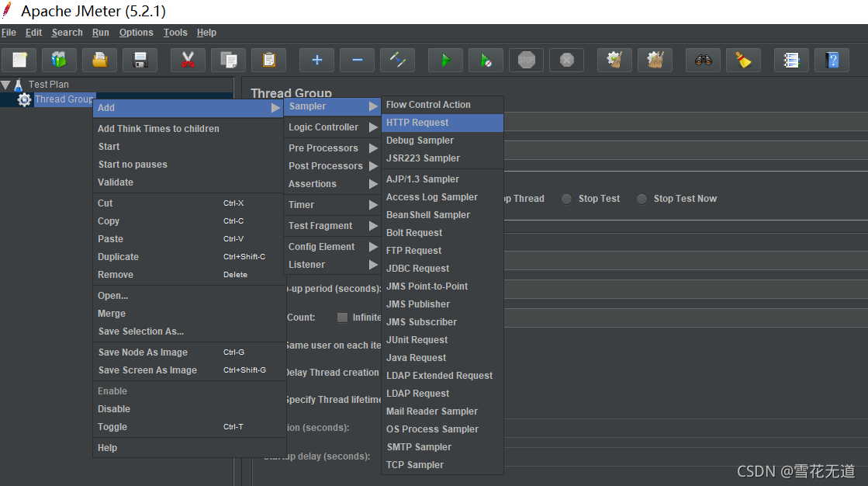Click Start no pauses toolbar icon
This screenshot has width=868, height=486.
point(486,60)
